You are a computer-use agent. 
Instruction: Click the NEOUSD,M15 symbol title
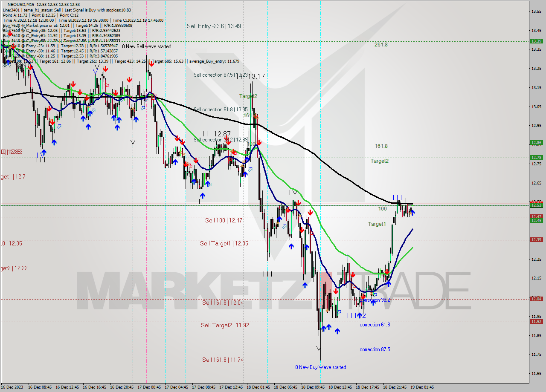click(x=22, y=4)
